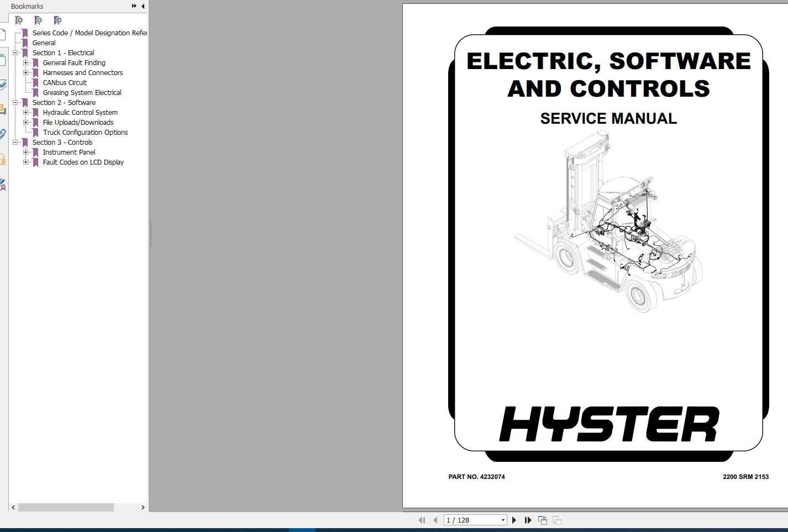This screenshot has height=532, width=788.
Task: Go to the next page
Action: [514, 520]
